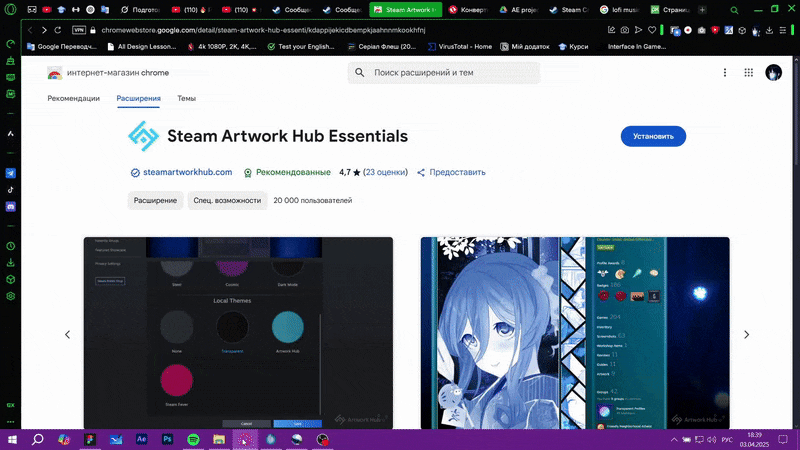This screenshot has height=450, width=800.
Task: Switch to the Рекомендации tab
Action: point(73,98)
